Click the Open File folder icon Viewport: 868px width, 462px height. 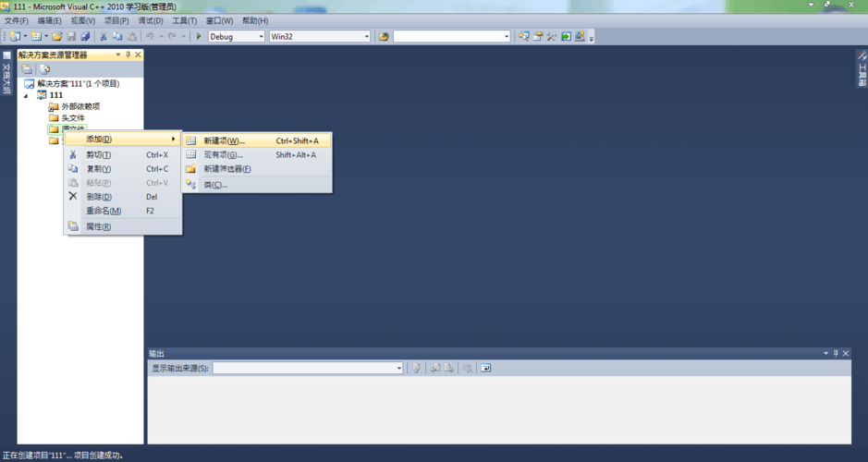pyautogui.click(x=57, y=37)
